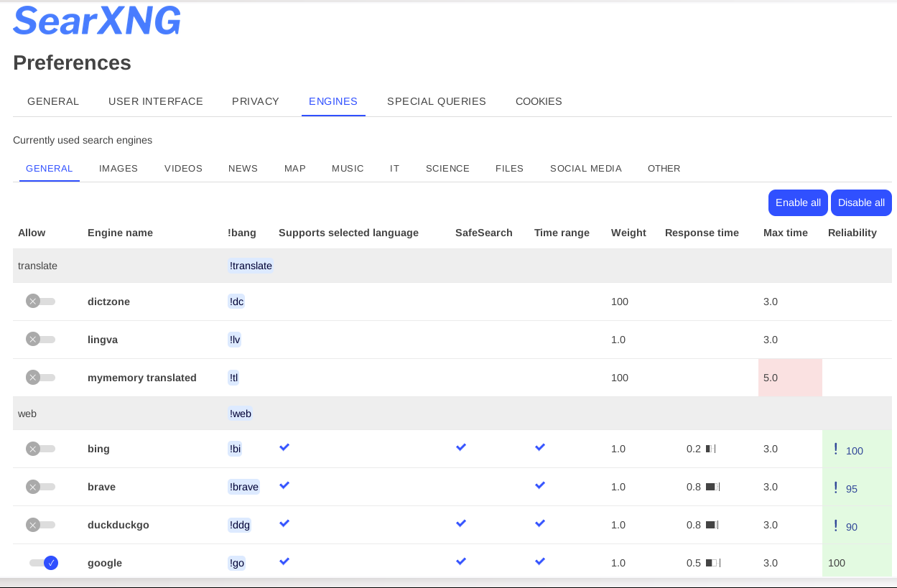Click duckduckgo reliability warning exclamation icon

click(x=835, y=526)
